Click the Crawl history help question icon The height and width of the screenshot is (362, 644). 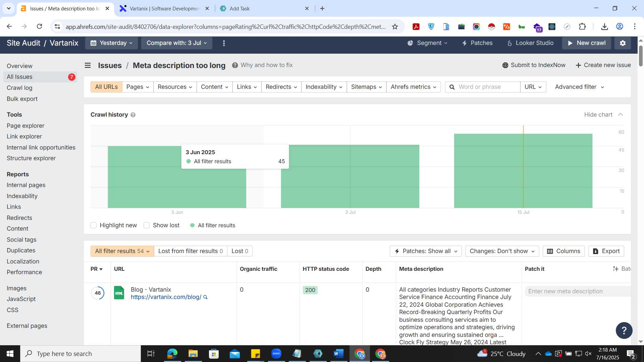[x=133, y=115]
